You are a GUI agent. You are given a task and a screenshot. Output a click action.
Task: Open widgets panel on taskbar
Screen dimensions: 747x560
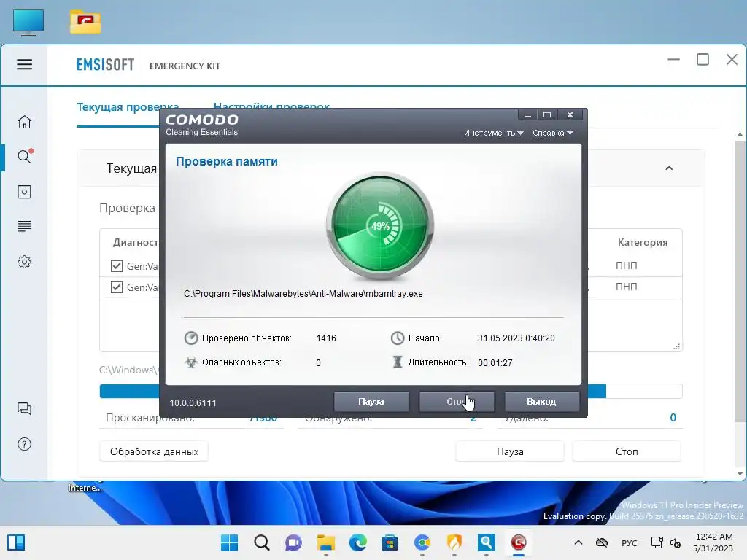coord(16,542)
